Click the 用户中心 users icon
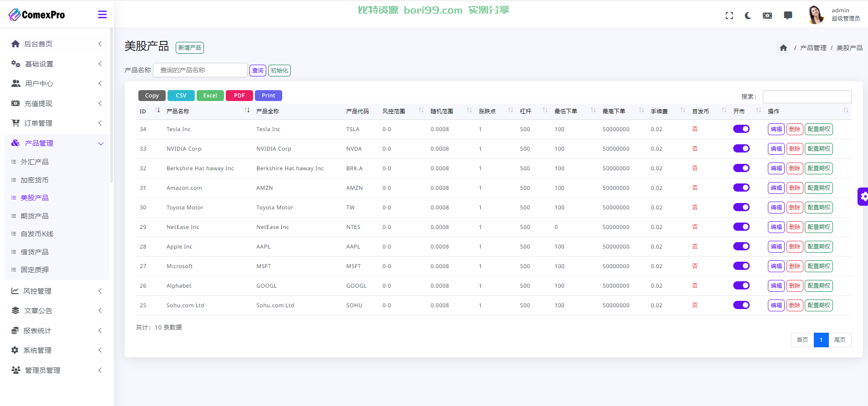This screenshot has width=868, height=406. point(16,83)
